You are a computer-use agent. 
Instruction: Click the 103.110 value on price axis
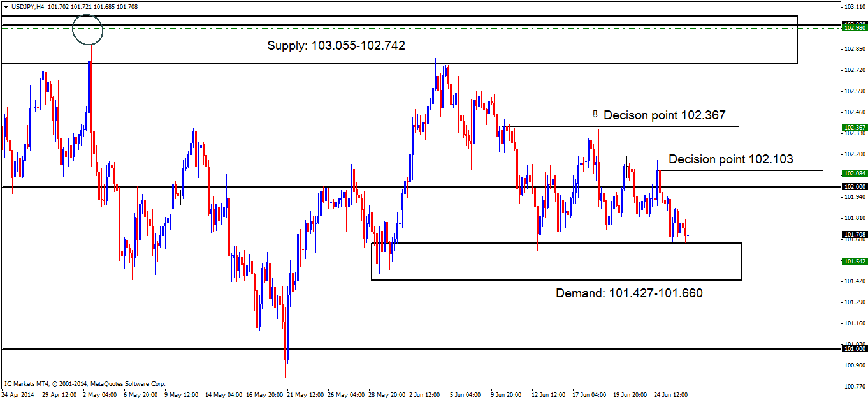click(x=854, y=6)
